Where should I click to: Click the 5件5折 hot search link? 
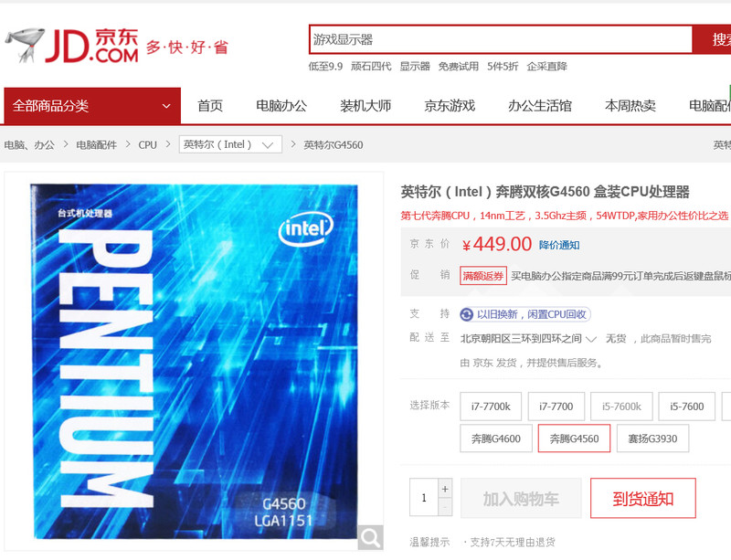(503, 66)
